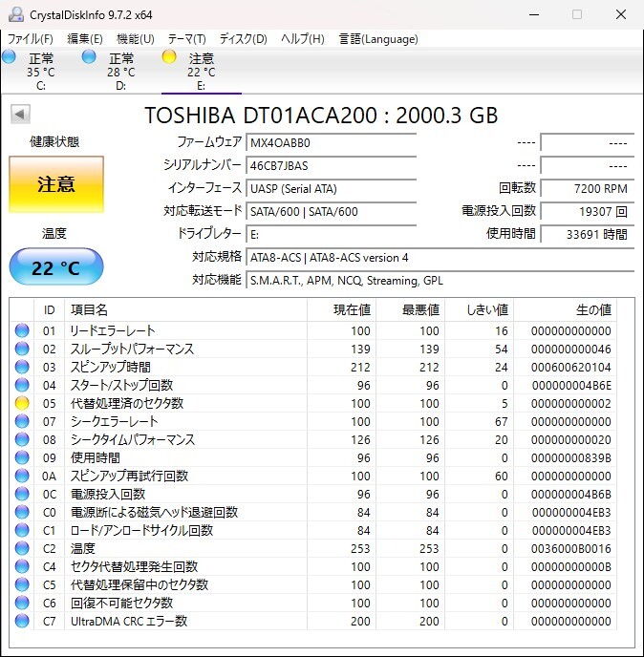
Task: Switch to the E: drive tab (22 °C)
Action: pyautogui.click(x=202, y=72)
